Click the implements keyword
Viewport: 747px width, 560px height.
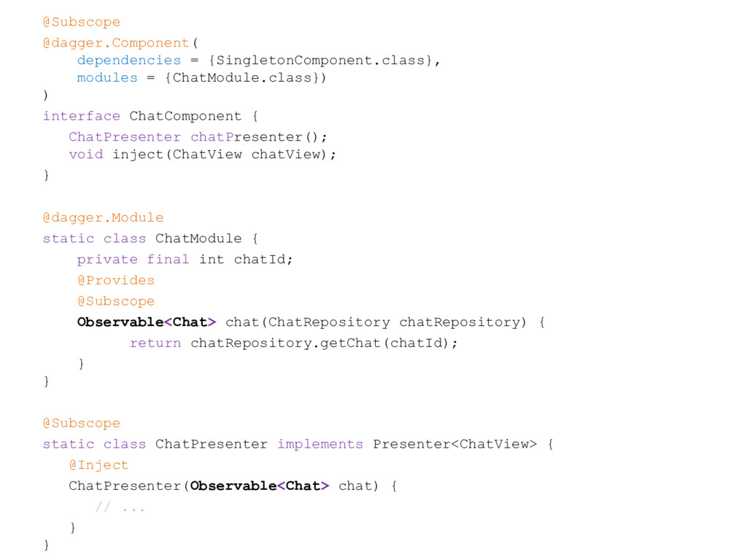[320, 444]
